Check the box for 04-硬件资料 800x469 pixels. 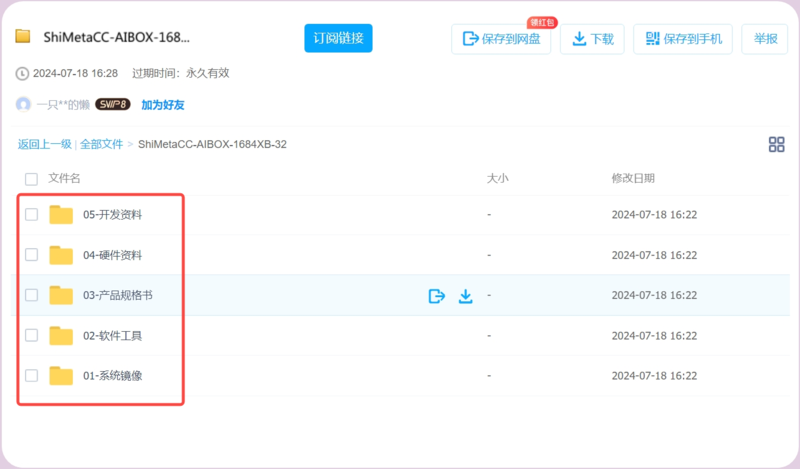tap(31, 254)
